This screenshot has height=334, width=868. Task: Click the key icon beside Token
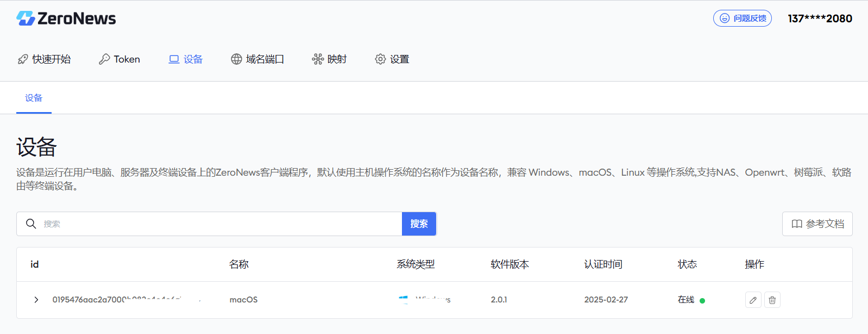click(x=104, y=59)
